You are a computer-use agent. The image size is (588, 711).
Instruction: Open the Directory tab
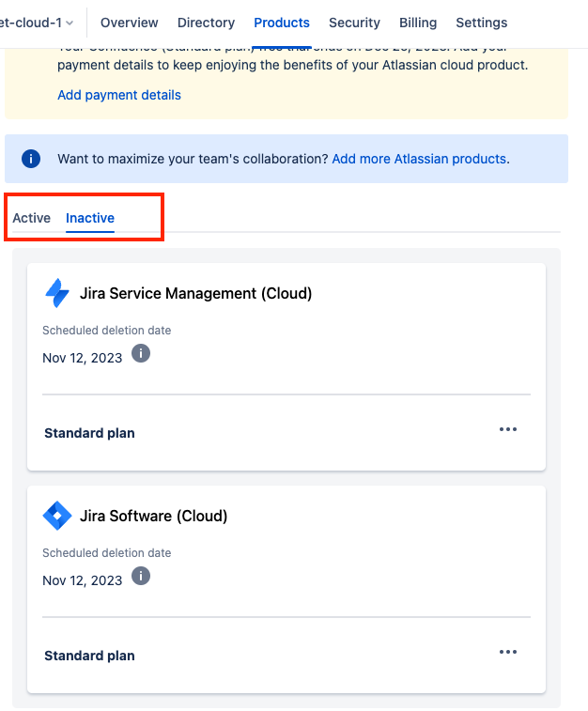tap(206, 23)
